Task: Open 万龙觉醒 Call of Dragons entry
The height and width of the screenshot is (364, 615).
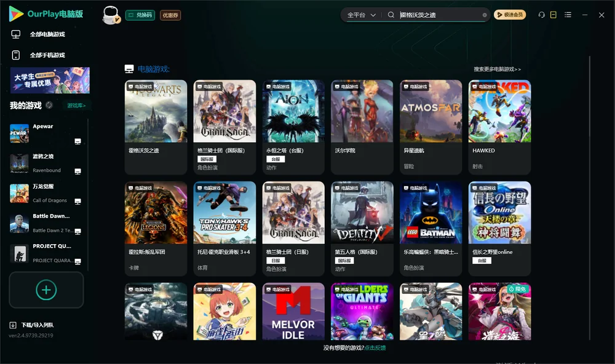Action: click(x=46, y=193)
